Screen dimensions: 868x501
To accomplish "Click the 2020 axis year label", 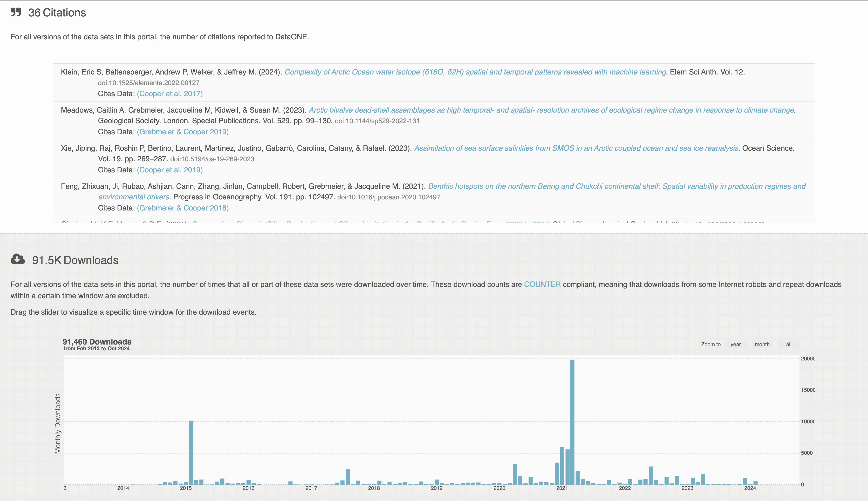I will pyautogui.click(x=499, y=488).
